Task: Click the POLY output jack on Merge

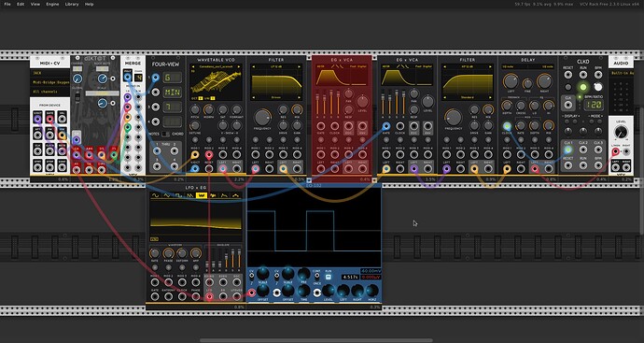Action: pos(128,77)
